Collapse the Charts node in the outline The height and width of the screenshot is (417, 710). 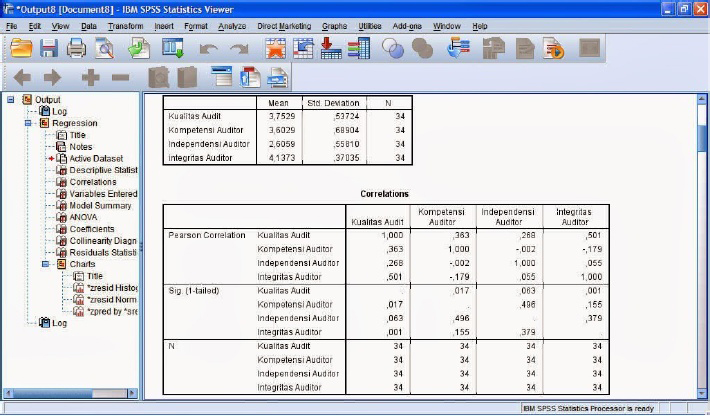coord(46,264)
